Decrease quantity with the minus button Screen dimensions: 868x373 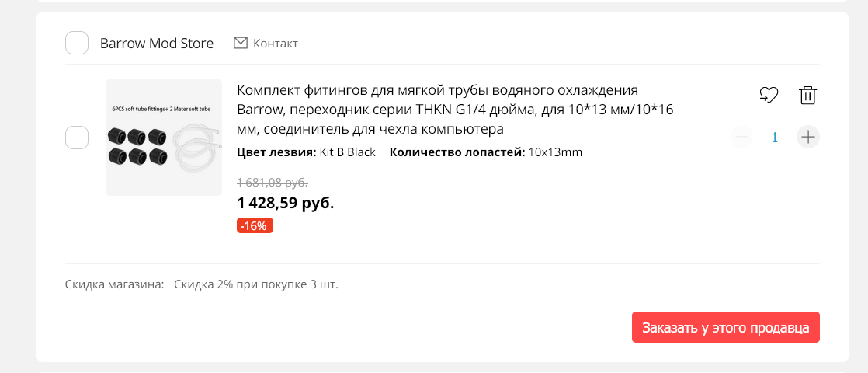click(741, 138)
